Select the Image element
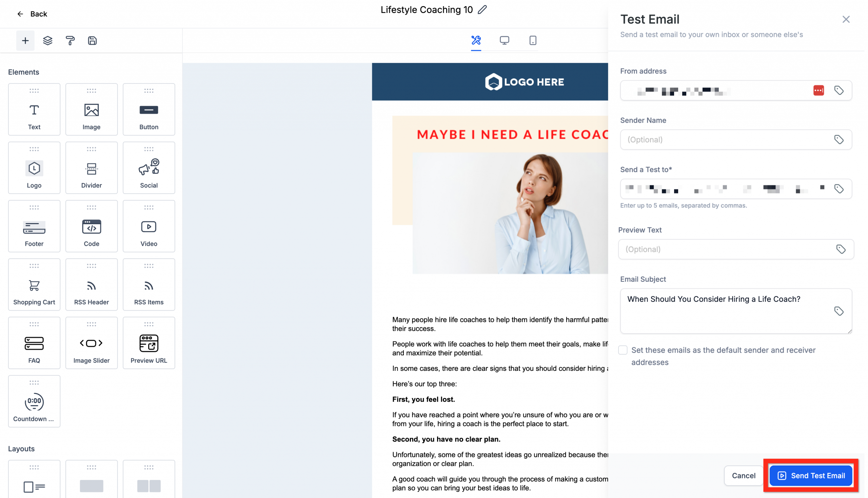The image size is (868, 498). (x=91, y=109)
